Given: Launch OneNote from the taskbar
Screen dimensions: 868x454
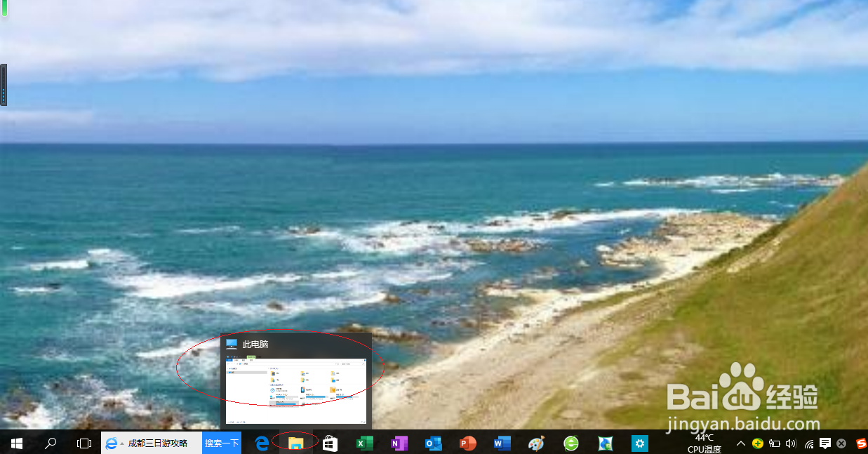Looking at the screenshot, I should (x=398, y=443).
